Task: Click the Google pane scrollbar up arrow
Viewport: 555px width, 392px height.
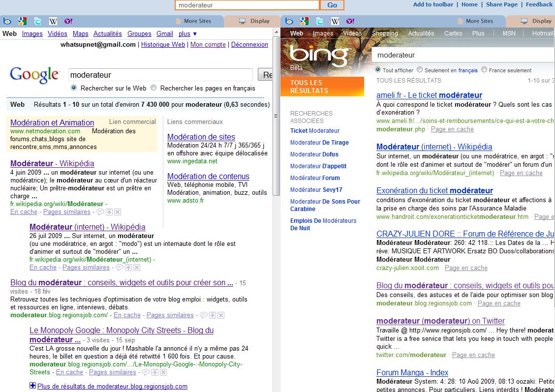Action: (x=277, y=32)
